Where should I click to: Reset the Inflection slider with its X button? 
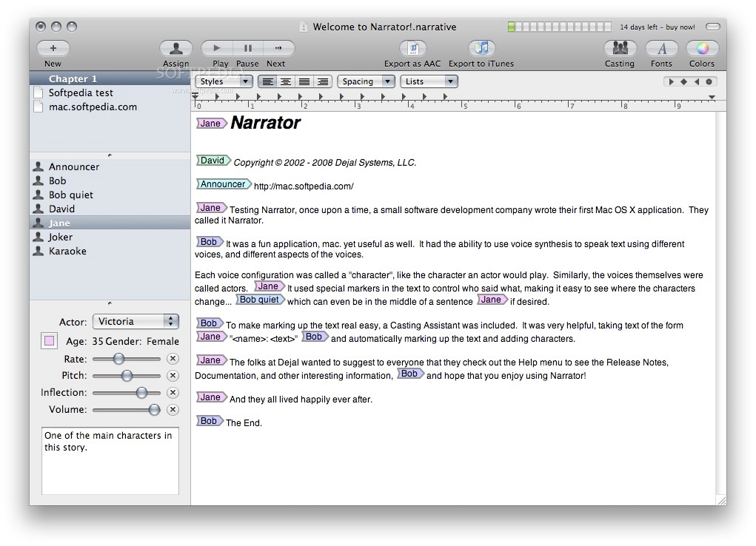173,392
